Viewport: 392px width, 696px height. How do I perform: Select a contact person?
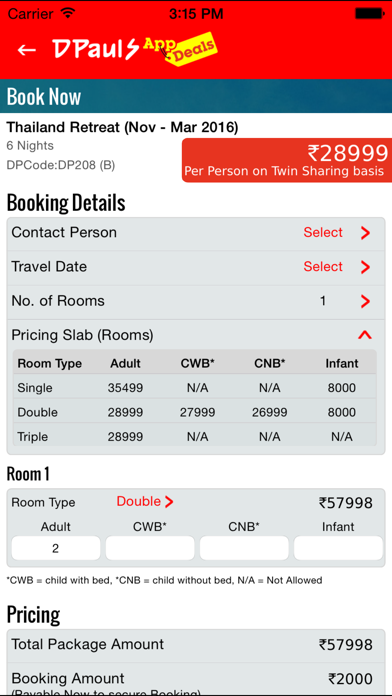[x=323, y=233]
